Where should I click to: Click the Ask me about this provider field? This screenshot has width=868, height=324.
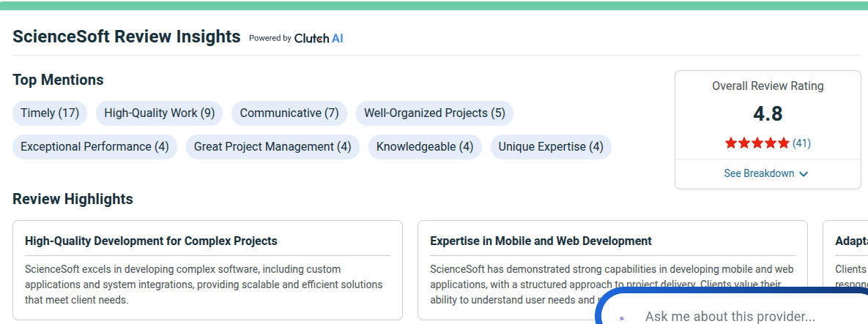(x=730, y=317)
